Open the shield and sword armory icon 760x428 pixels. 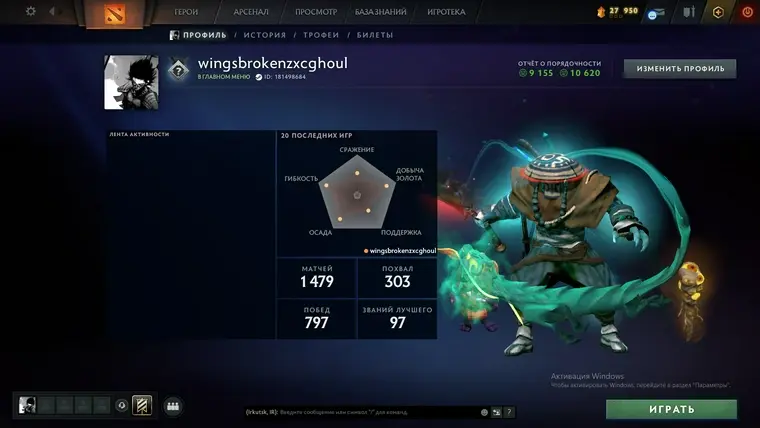point(689,12)
